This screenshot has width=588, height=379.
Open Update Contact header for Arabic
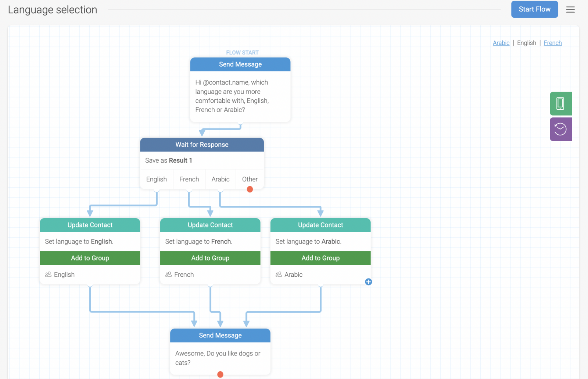pos(320,225)
